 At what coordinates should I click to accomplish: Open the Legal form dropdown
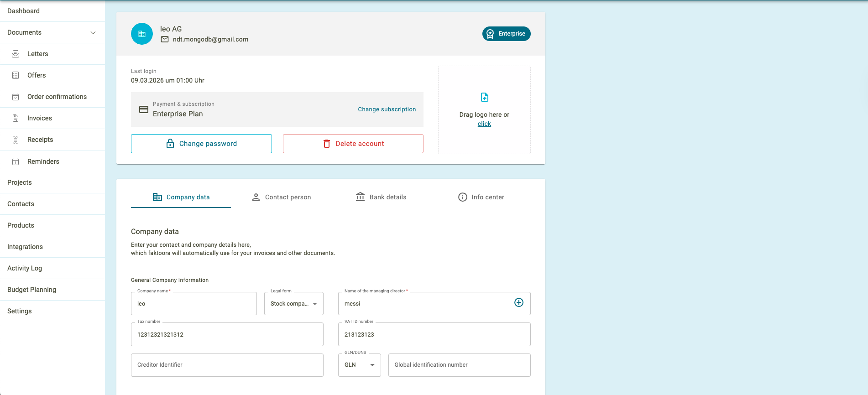294,304
